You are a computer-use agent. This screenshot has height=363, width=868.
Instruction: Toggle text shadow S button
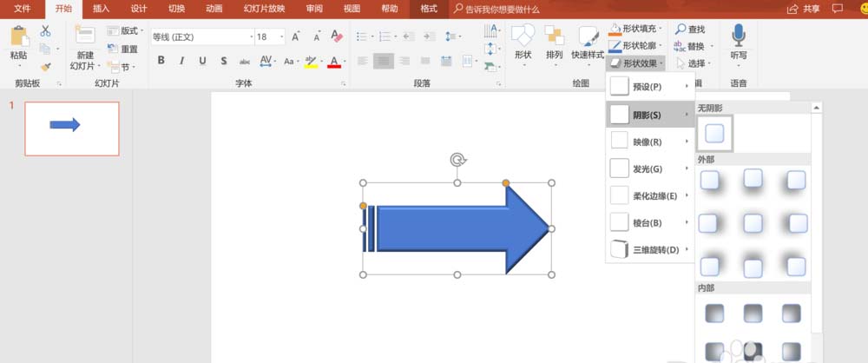click(x=224, y=61)
